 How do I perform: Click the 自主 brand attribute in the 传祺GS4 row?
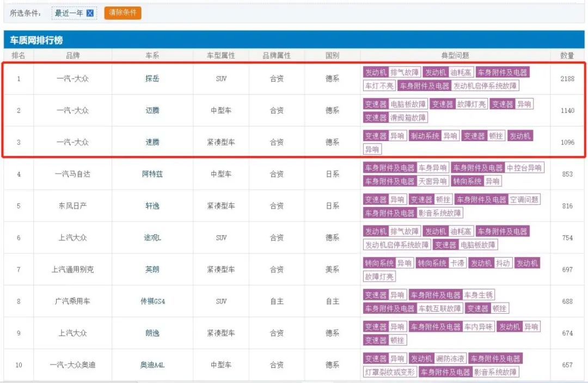point(277,301)
